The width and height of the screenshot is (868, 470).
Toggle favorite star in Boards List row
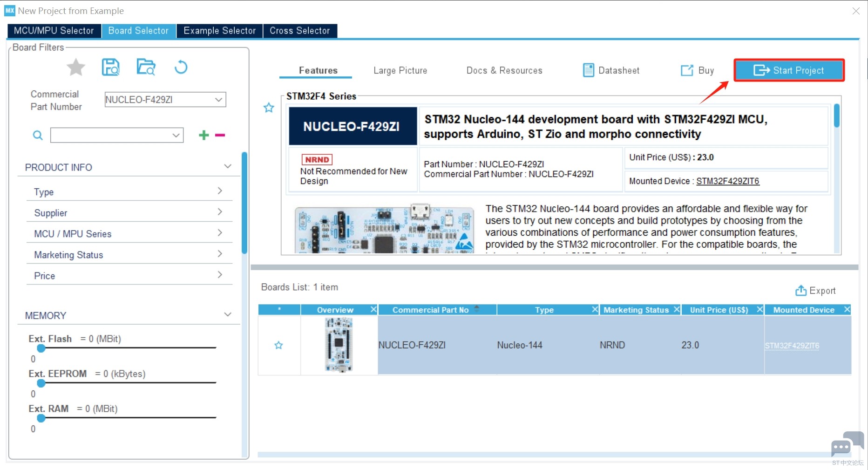pos(278,345)
